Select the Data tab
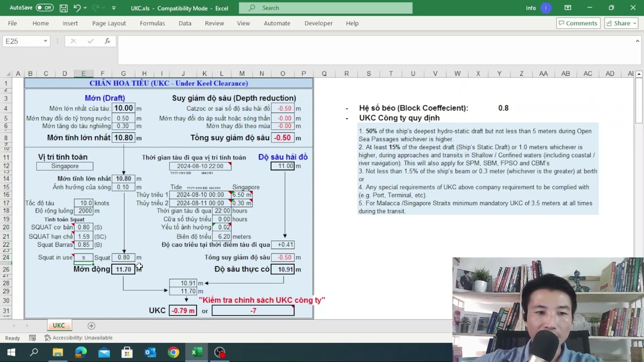The width and height of the screenshot is (644, 362). (x=185, y=23)
